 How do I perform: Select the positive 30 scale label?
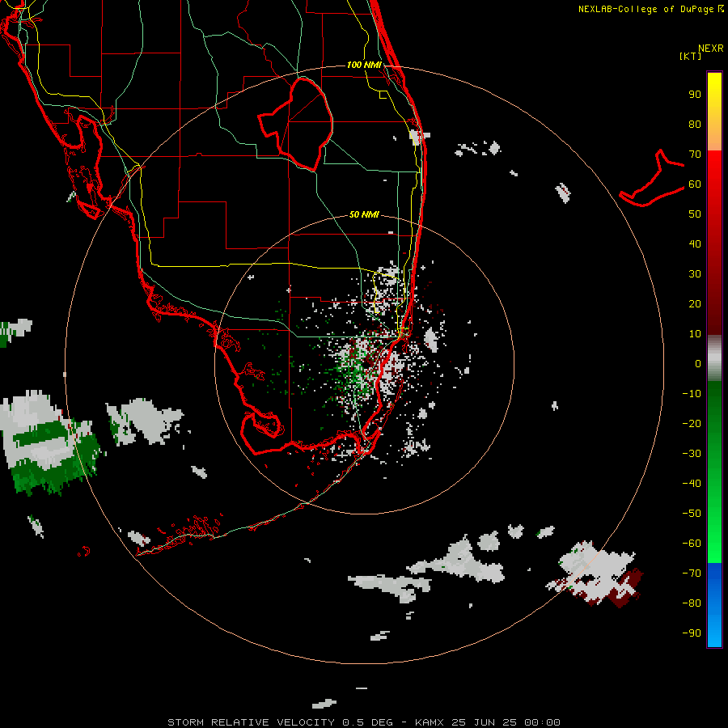(x=695, y=274)
